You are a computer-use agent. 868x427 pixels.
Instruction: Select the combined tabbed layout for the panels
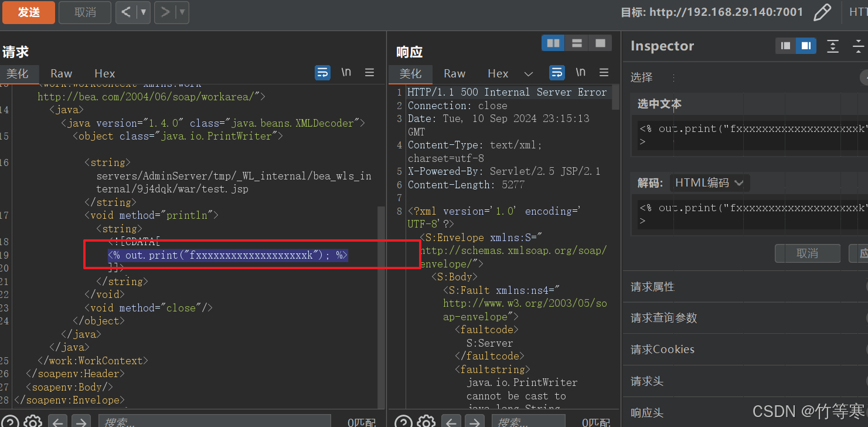click(600, 43)
